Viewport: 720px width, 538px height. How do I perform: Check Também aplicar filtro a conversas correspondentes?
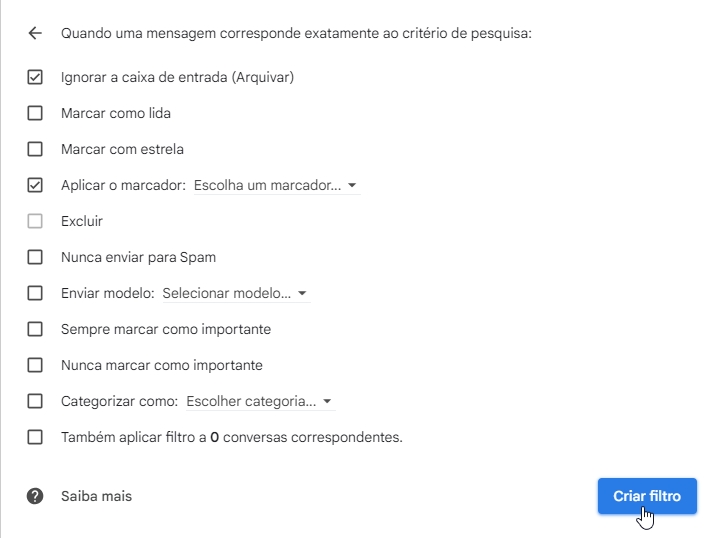[x=35, y=437]
